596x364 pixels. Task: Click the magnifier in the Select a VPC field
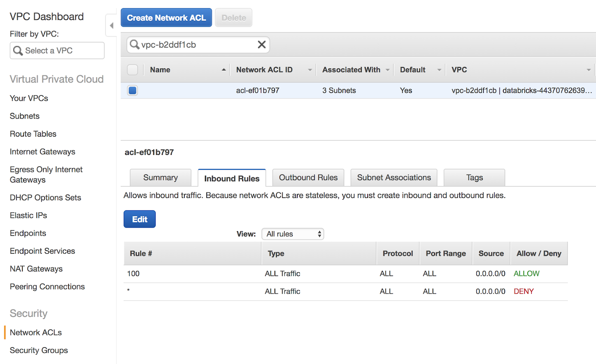[x=18, y=50]
